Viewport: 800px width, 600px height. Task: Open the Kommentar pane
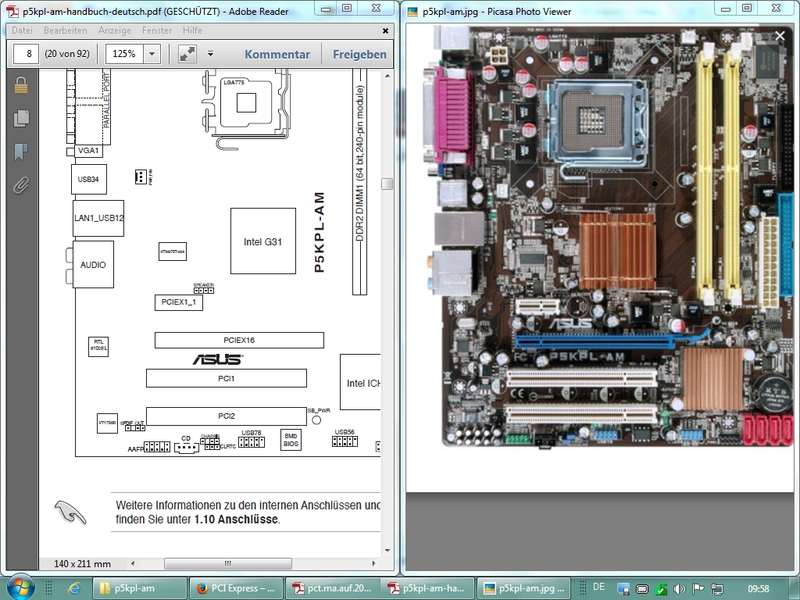pos(277,54)
